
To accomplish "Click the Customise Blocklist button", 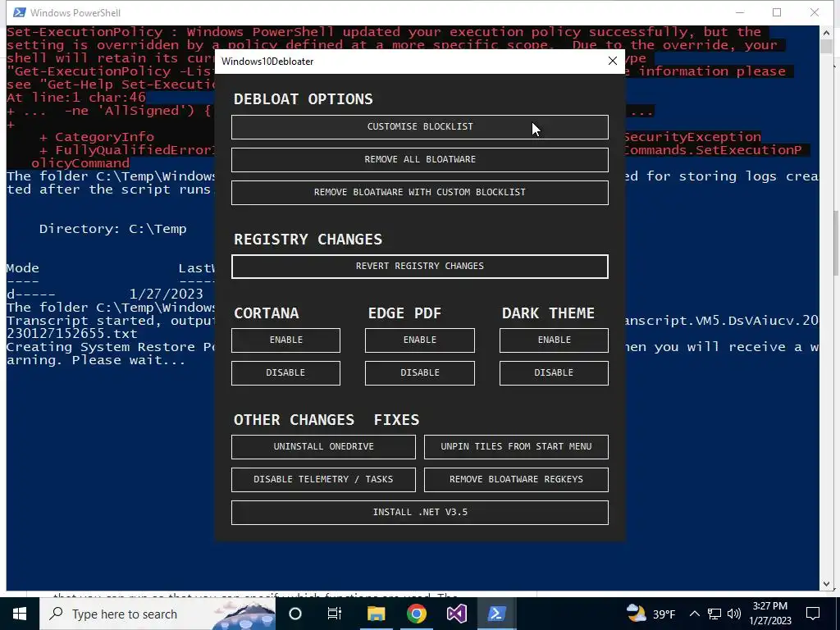I will [419, 127].
